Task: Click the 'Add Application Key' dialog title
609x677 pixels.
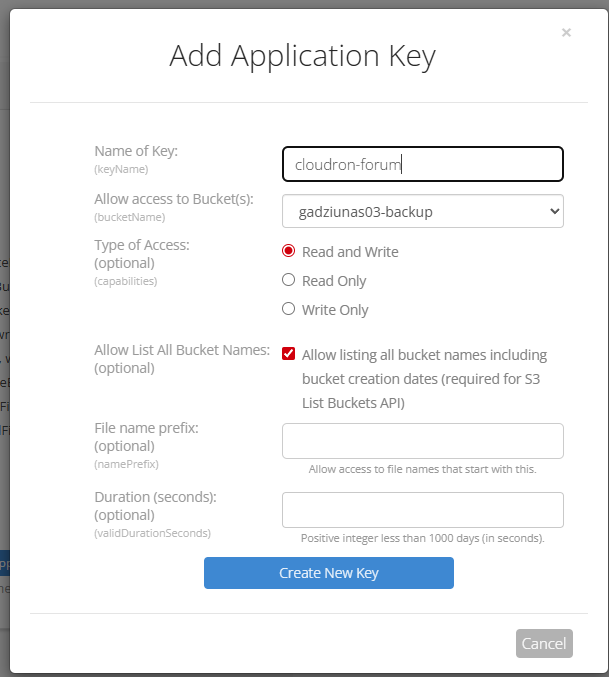Action: [x=302, y=56]
